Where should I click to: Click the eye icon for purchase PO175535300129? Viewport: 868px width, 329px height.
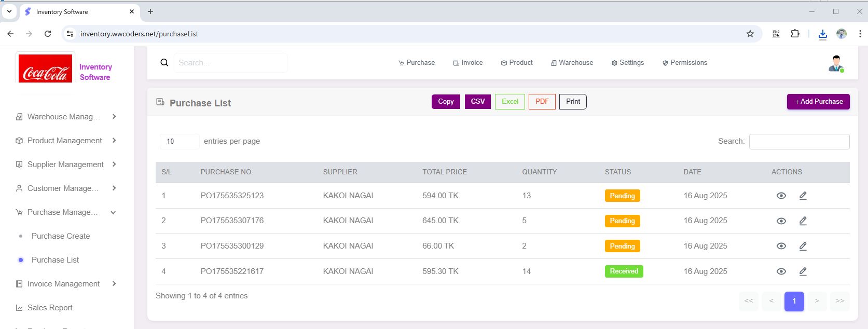coord(781,246)
